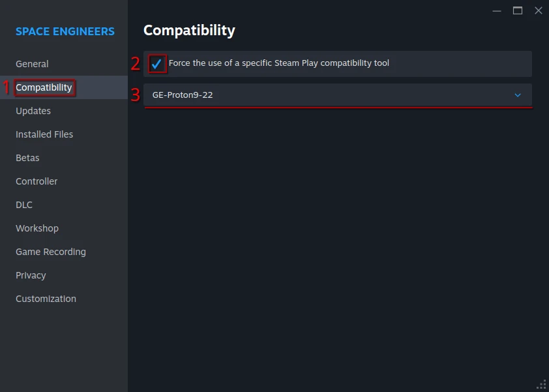Maximize the properties window
The width and height of the screenshot is (549, 392).
coord(517,10)
